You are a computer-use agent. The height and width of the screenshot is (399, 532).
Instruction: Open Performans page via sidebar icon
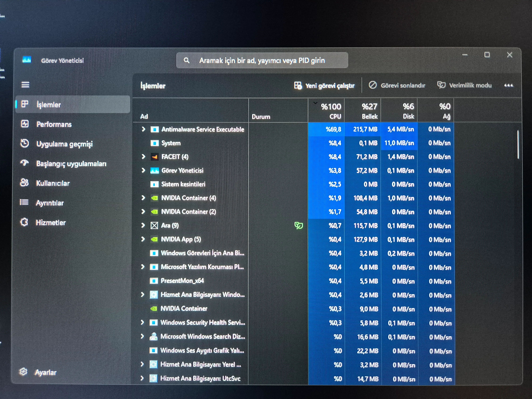25,124
